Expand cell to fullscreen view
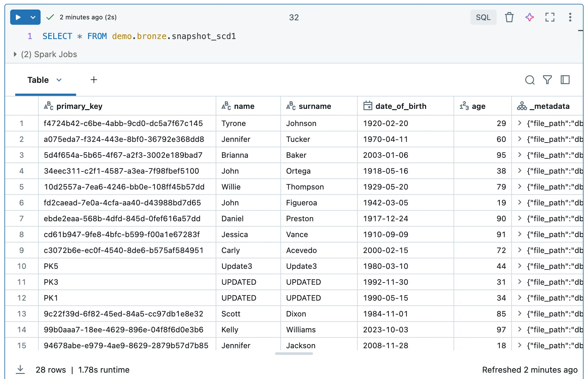The height and width of the screenshot is (379, 588). pos(550,17)
